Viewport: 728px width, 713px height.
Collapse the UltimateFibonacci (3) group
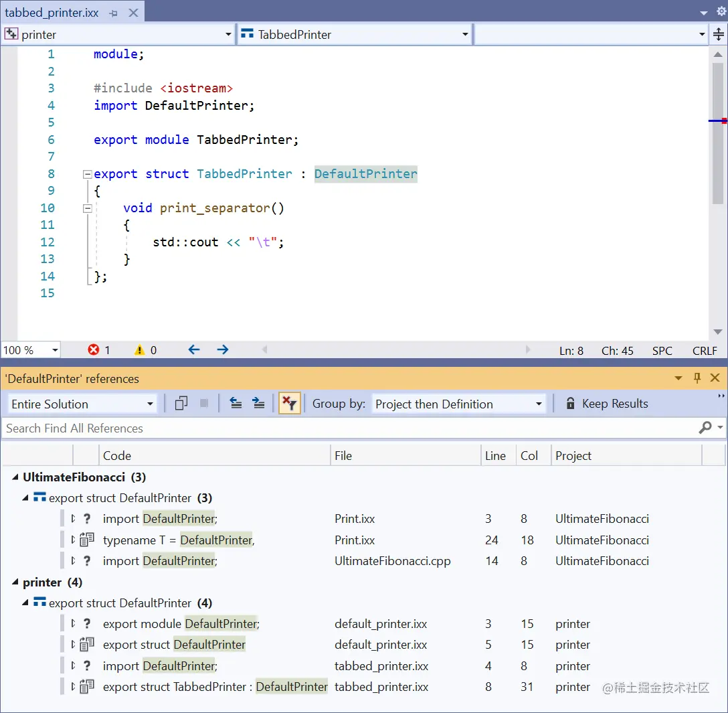coord(15,477)
